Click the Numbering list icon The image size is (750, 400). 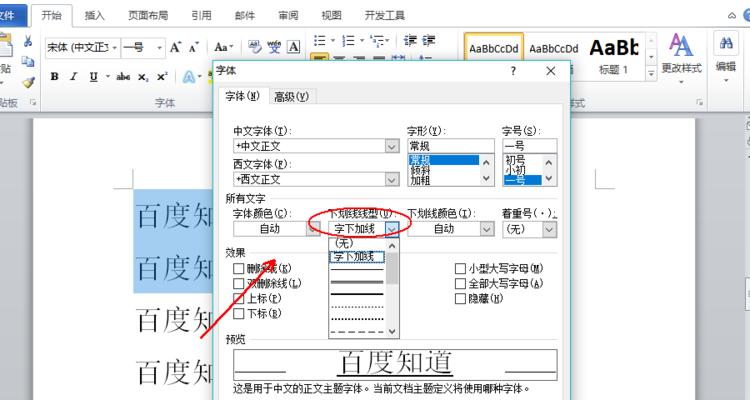pyautogui.click(x=348, y=41)
